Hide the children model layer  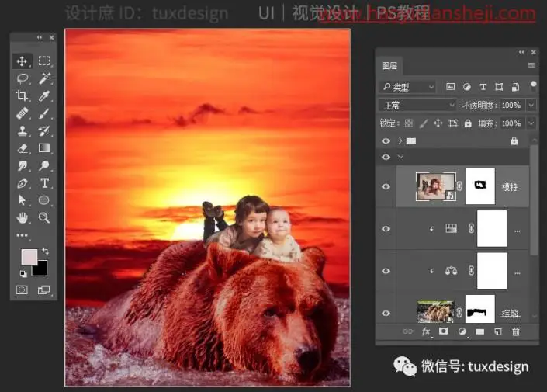(x=386, y=187)
